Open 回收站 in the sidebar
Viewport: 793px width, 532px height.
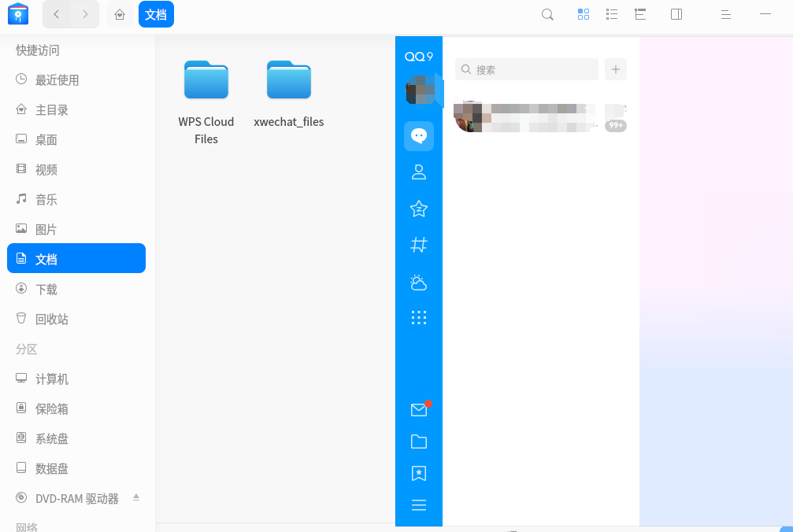tap(76, 318)
